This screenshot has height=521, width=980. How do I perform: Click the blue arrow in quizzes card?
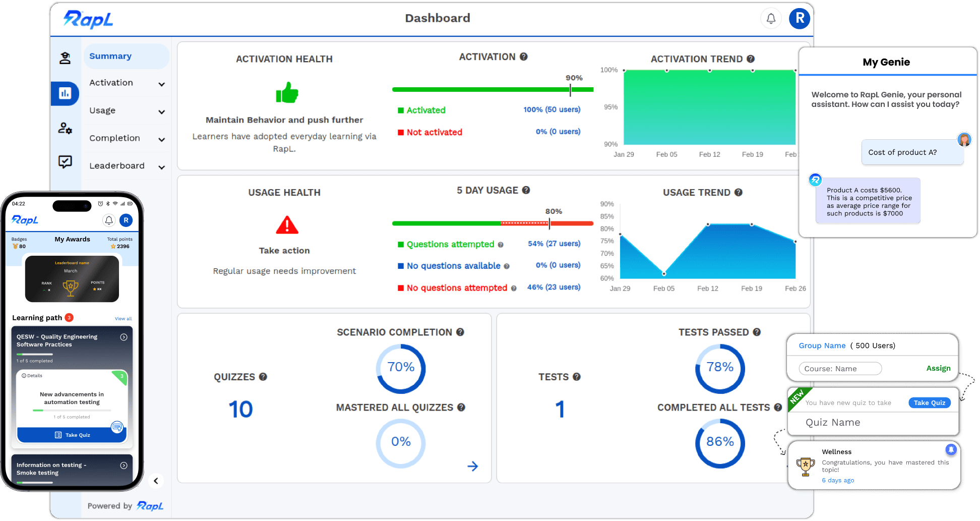[472, 466]
